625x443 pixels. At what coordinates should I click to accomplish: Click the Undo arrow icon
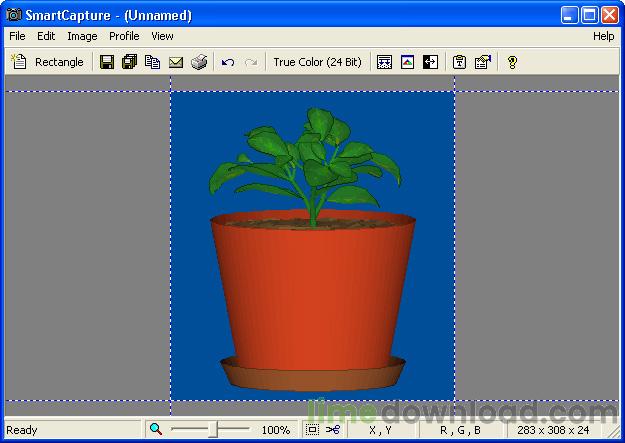pyautogui.click(x=228, y=62)
